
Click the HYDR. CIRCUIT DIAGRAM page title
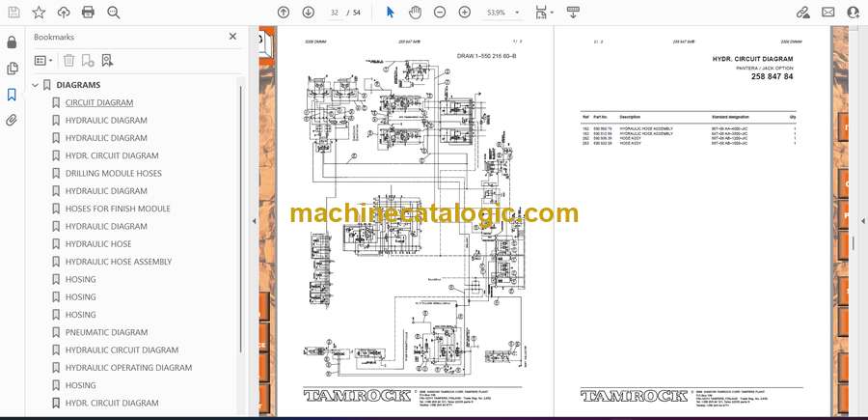coord(752,59)
